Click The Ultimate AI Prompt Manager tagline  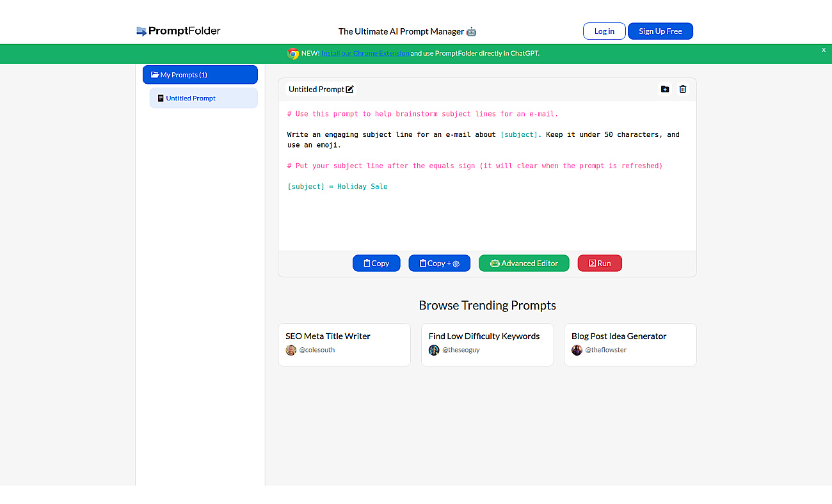click(407, 31)
